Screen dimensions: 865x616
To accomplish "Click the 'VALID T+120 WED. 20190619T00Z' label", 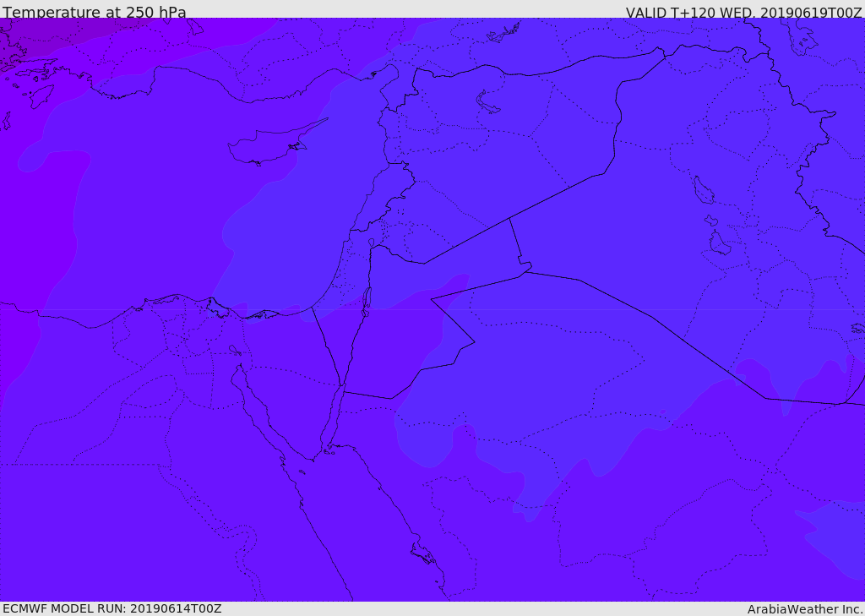I will 743,12.
